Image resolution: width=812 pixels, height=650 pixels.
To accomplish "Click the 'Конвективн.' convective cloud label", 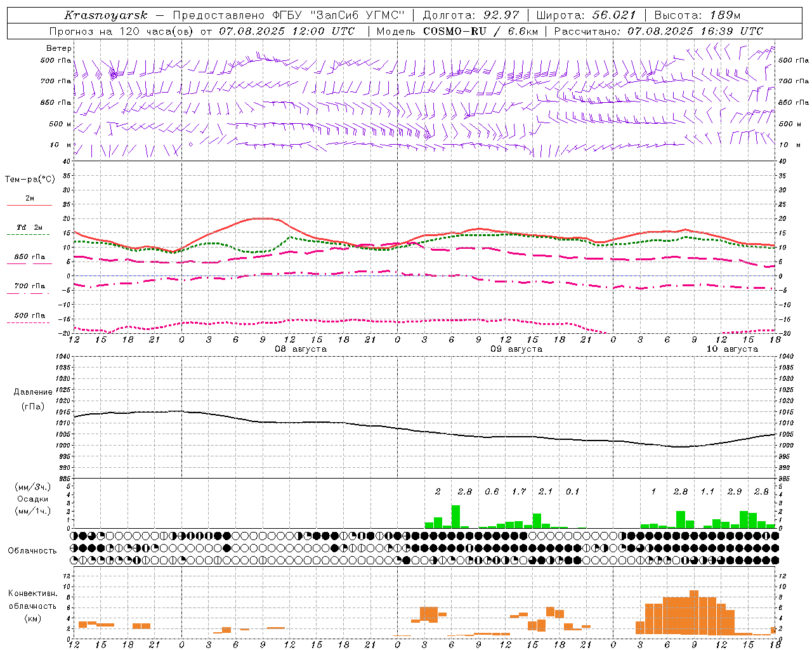I will click(33, 594).
